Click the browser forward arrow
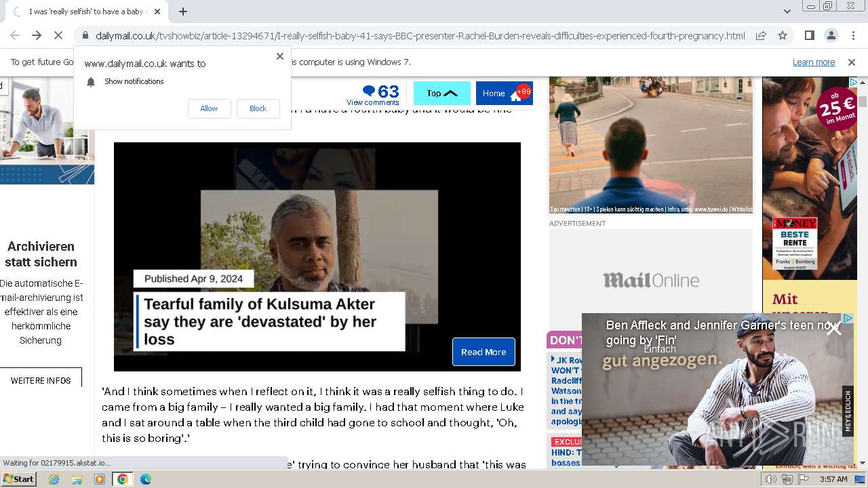 (x=37, y=35)
